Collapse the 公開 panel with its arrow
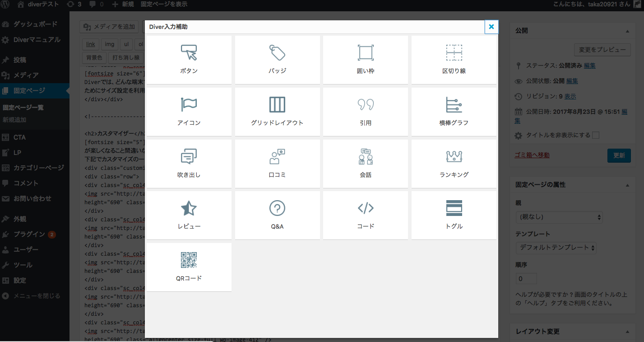 click(627, 31)
